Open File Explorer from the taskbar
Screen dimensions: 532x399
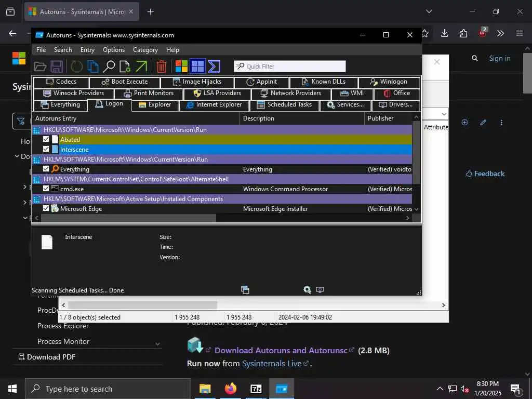point(205,389)
